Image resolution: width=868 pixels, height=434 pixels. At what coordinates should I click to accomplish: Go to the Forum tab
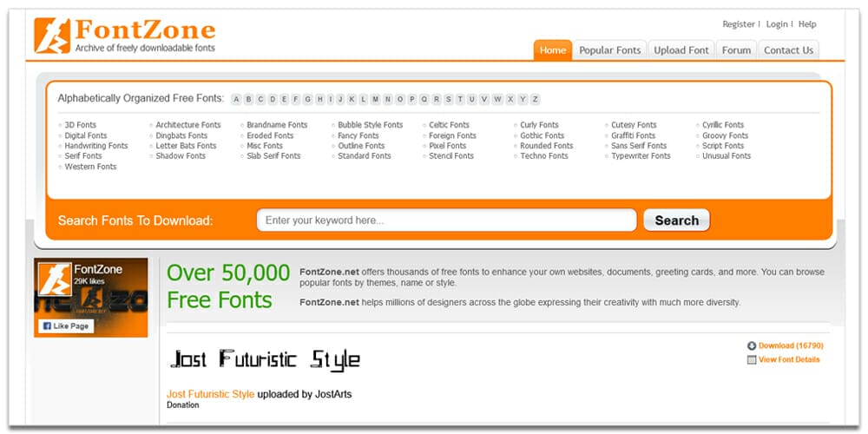click(736, 50)
